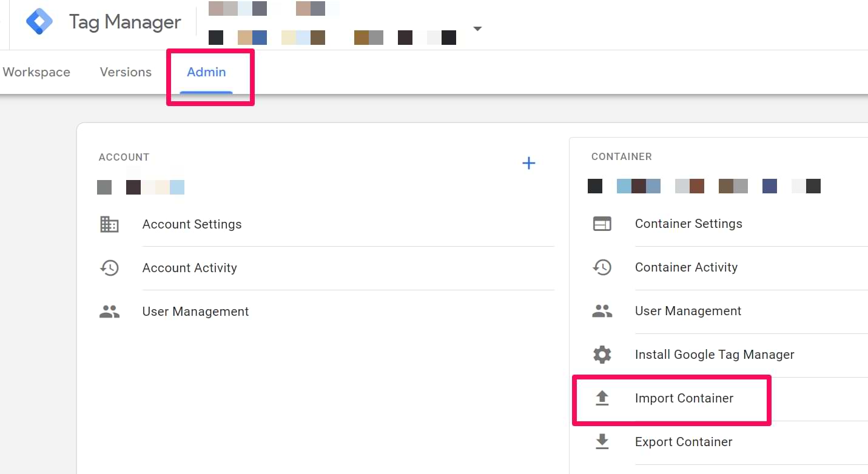Expand the container selector dropdown arrow in the header
The width and height of the screenshot is (868, 474).
coord(477,28)
